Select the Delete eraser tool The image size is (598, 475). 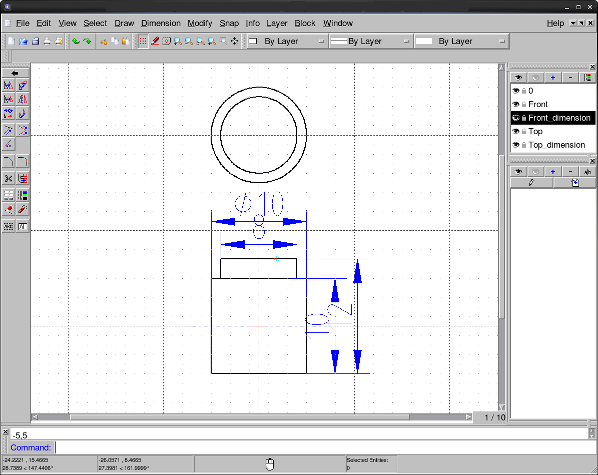tap(8, 209)
